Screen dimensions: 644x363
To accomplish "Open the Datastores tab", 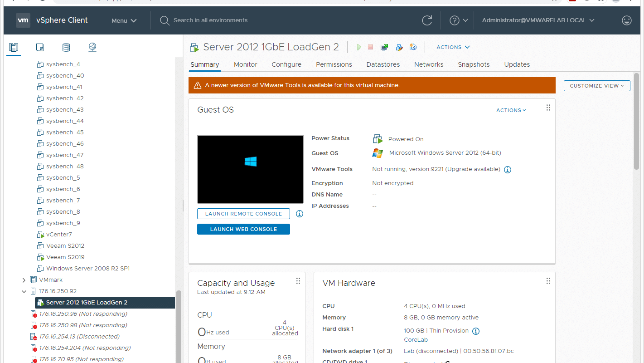I will click(383, 64).
